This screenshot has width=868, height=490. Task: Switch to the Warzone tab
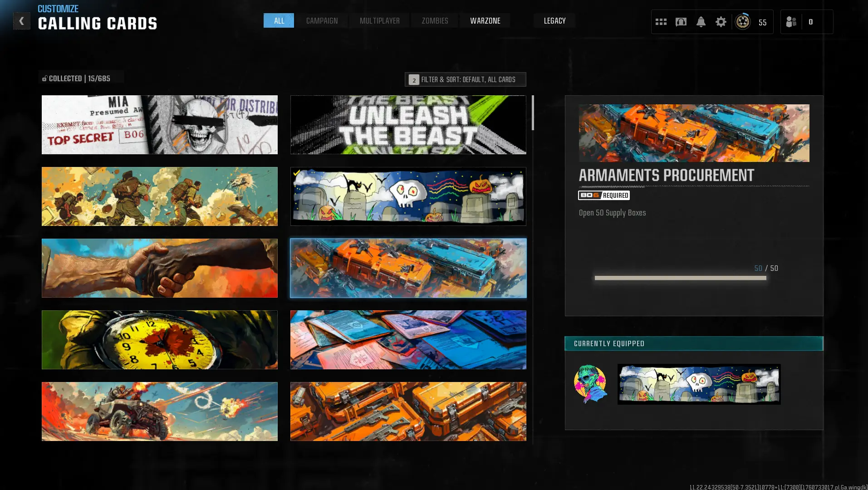[485, 20]
